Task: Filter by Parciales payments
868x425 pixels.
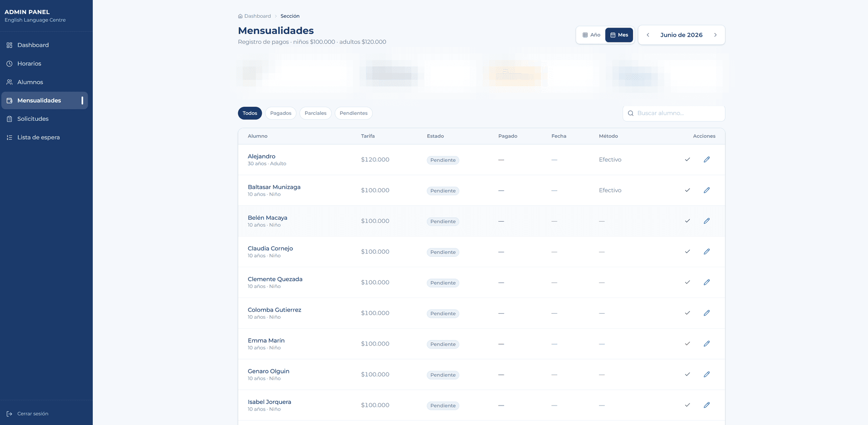Action: click(x=316, y=113)
